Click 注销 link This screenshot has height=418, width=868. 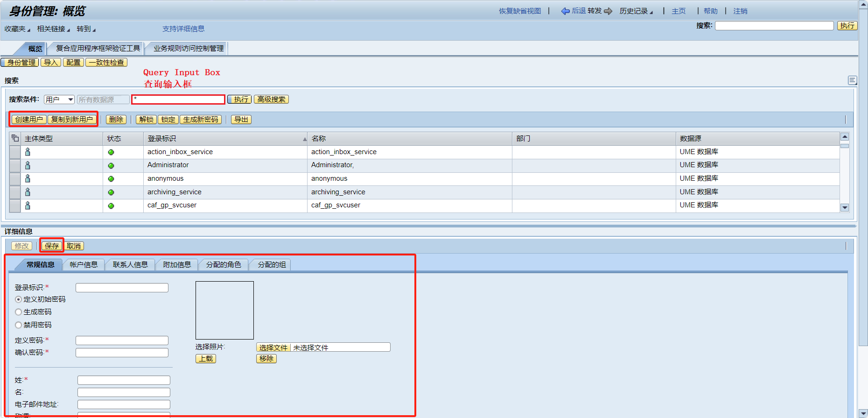(740, 11)
